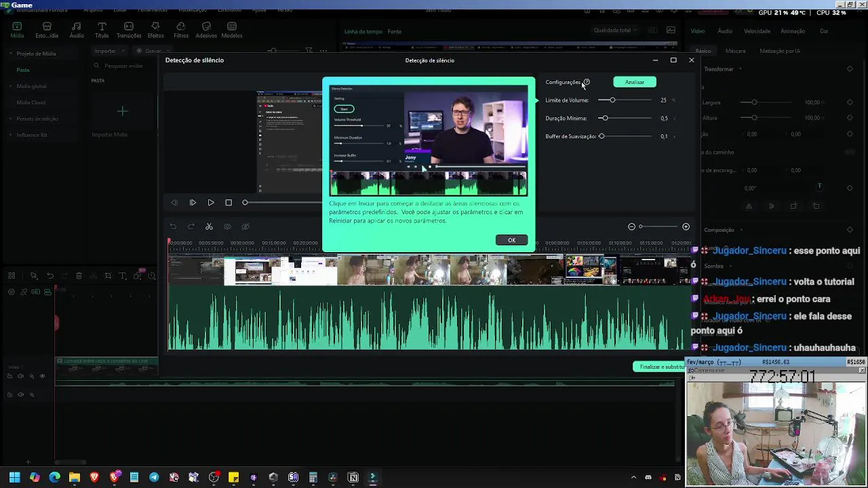Click the crop tool in main timeline toolbar
The width and height of the screenshot is (868, 488).
tap(108, 276)
